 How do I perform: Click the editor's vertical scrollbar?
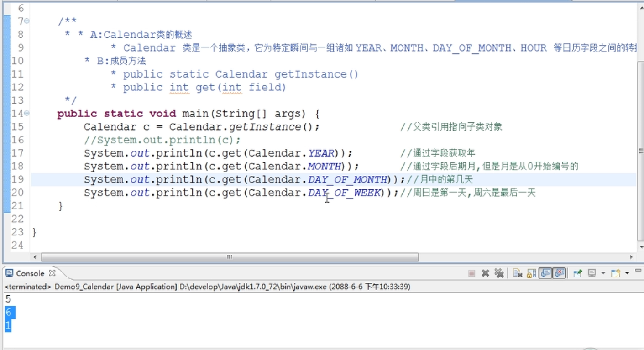coord(640,151)
